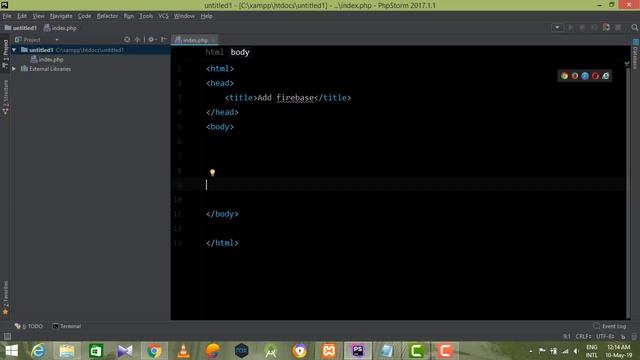
Task: Click index.php breadcrumb in navigation bar
Action: [x=60, y=28]
